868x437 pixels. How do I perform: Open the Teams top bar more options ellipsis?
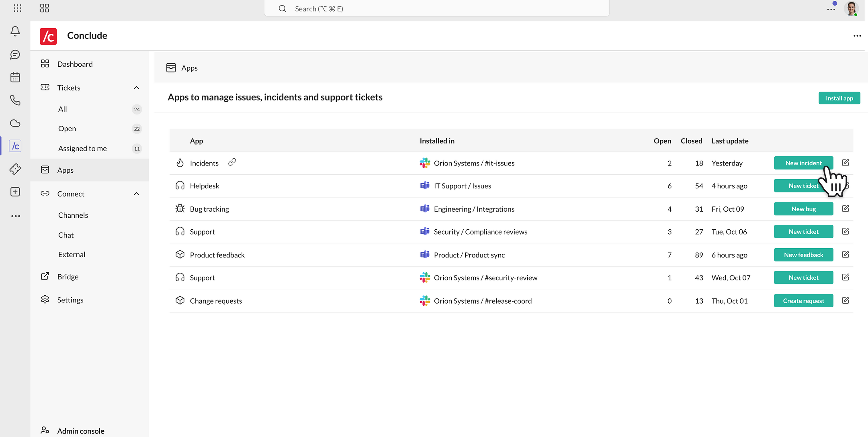click(x=831, y=9)
